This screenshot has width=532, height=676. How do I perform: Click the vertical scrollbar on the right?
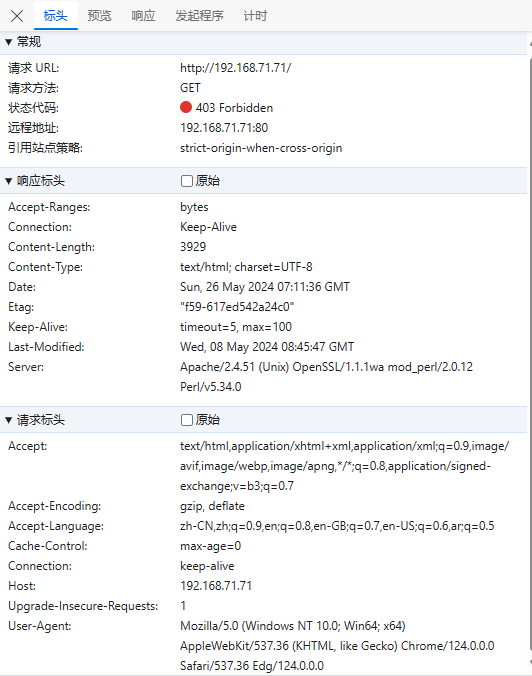[x=530, y=354]
